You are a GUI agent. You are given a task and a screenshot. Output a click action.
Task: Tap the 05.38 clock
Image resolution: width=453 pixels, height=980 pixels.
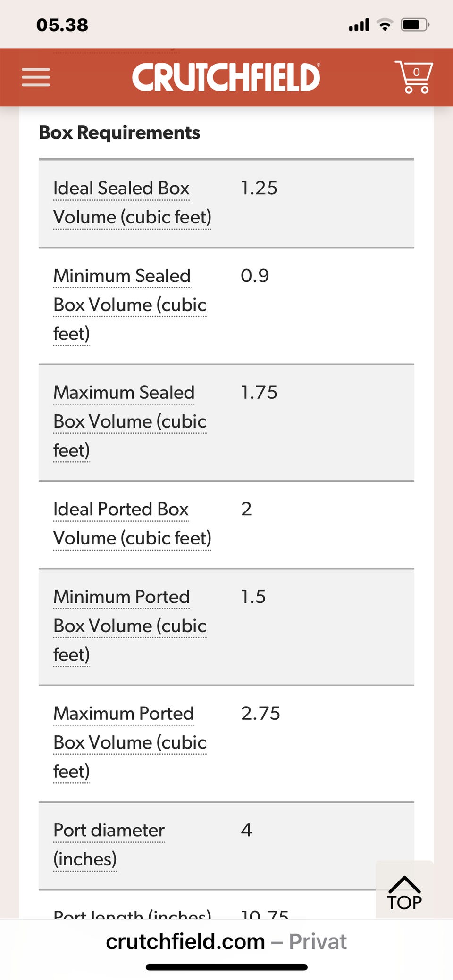(x=62, y=25)
